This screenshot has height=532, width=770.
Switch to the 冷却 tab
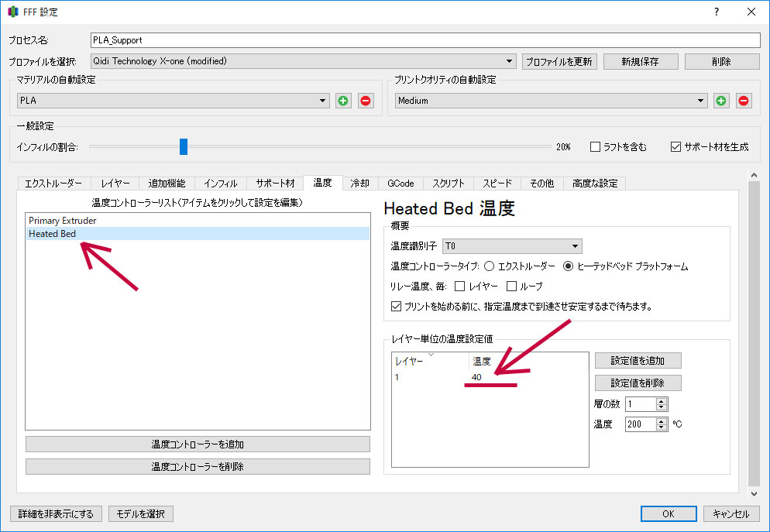tap(359, 184)
